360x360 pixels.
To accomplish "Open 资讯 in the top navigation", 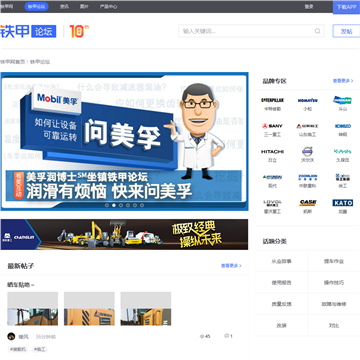I will (64, 7).
